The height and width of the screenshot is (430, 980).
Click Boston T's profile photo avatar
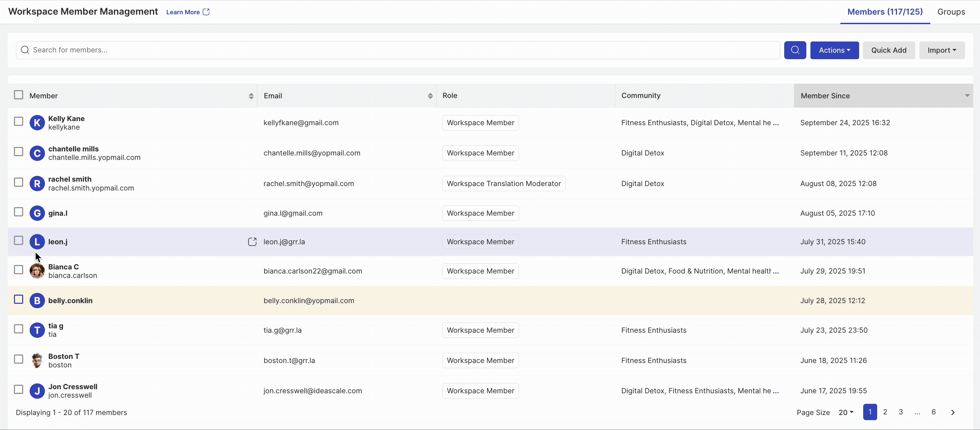point(37,360)
